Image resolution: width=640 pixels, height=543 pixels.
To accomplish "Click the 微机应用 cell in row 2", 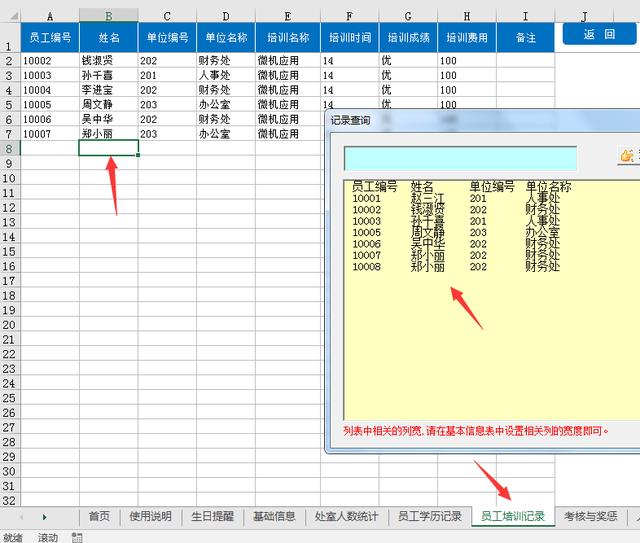I will 288,60.
